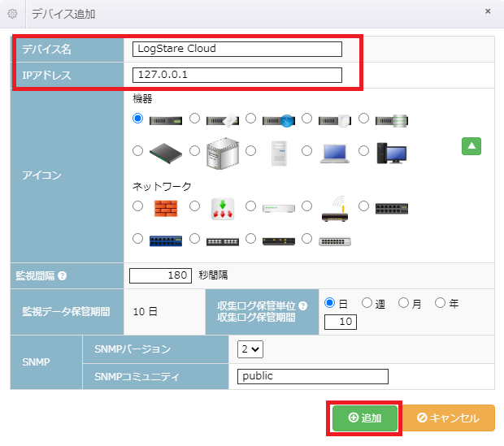
Task: Click the white flat modem icon
Action: pos(279,208)
